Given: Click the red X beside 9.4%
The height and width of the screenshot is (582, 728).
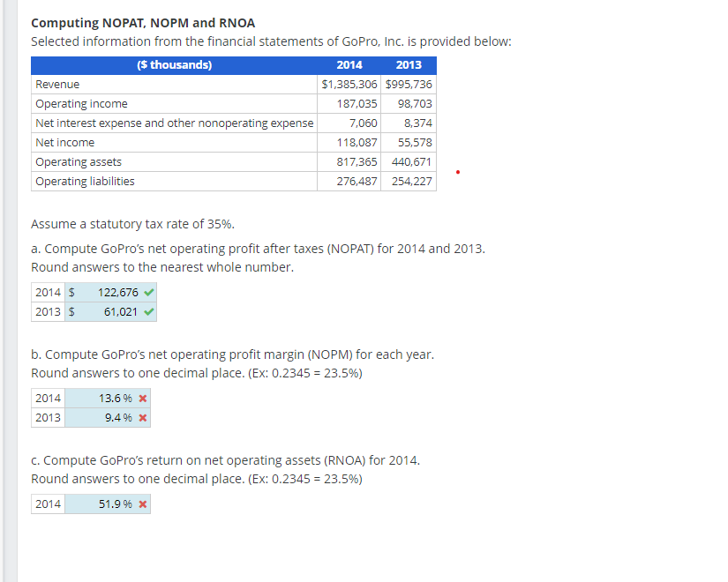Looking at the screenshot, I should 141,417.
